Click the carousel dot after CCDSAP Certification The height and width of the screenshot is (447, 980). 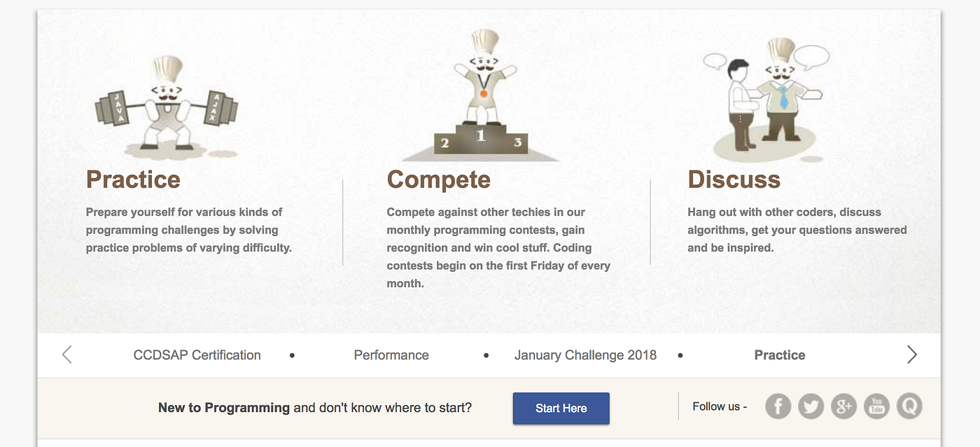coord(292,356)
